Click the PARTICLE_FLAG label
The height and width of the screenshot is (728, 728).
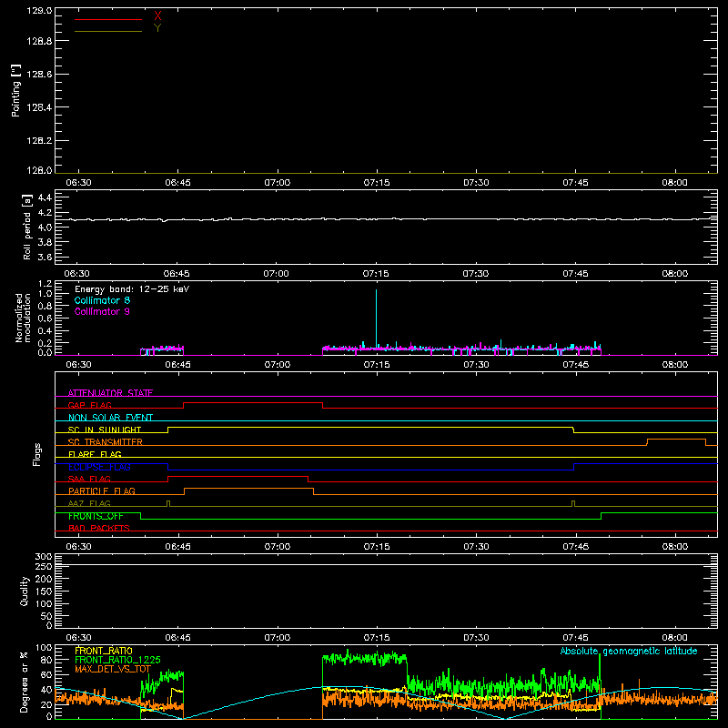[102, 490]
